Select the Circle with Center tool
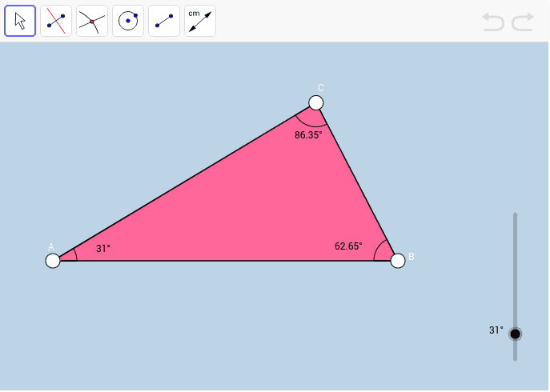This screenshot has width=550, height=392. (128, 21)
